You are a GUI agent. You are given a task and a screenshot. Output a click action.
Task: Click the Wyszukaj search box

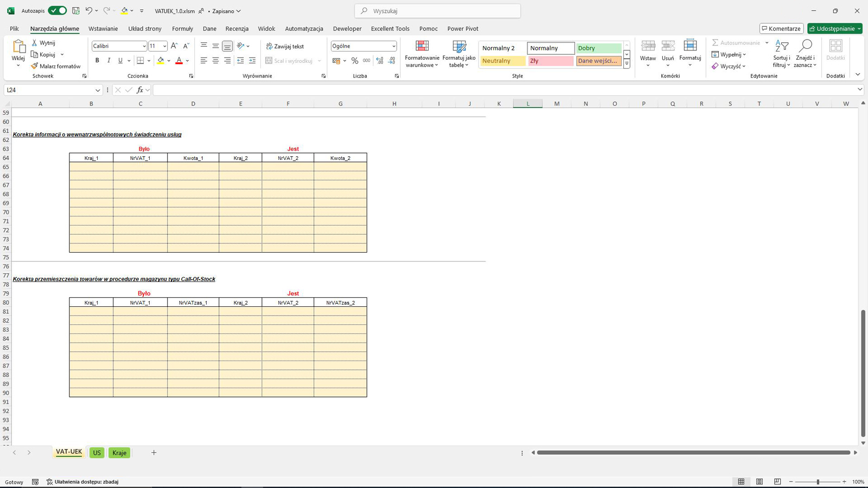coord(437,11)
